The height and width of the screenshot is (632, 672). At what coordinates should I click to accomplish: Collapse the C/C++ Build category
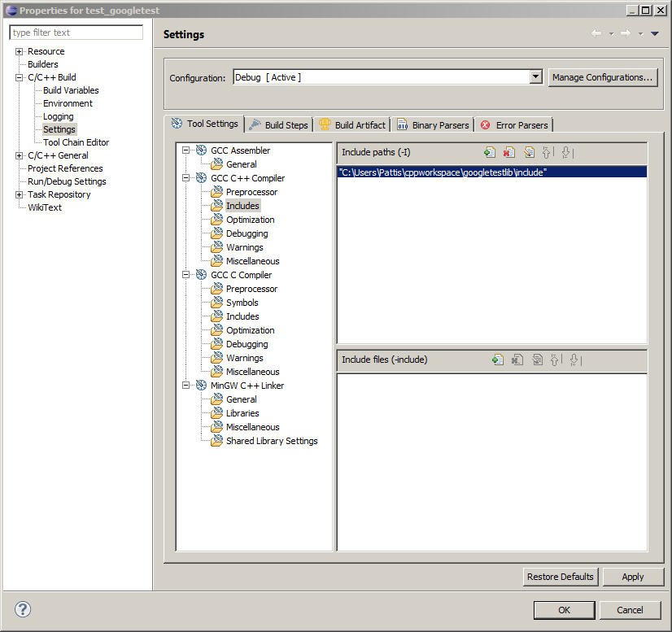[x=19, y=77]
